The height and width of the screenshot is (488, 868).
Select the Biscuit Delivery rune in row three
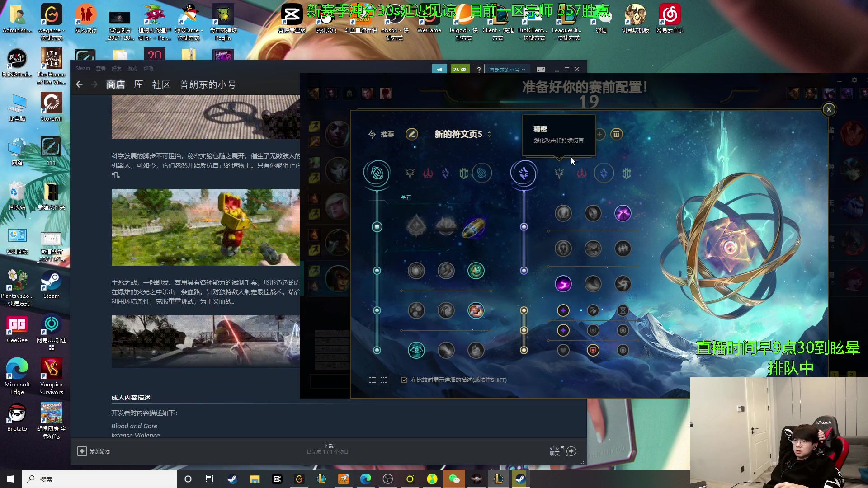point(476,310)
